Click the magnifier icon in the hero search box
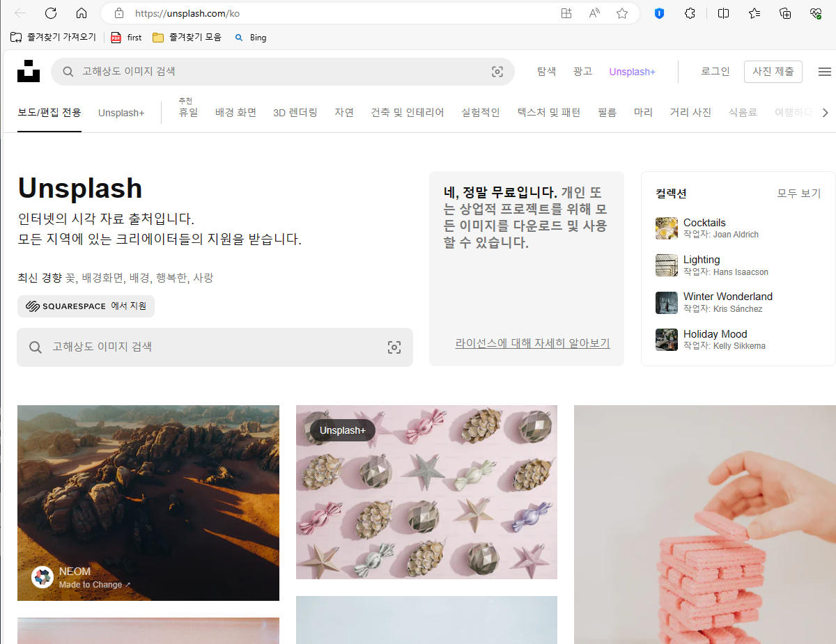Viewport: 836px width, 644px height. click(x=36, y=347)
